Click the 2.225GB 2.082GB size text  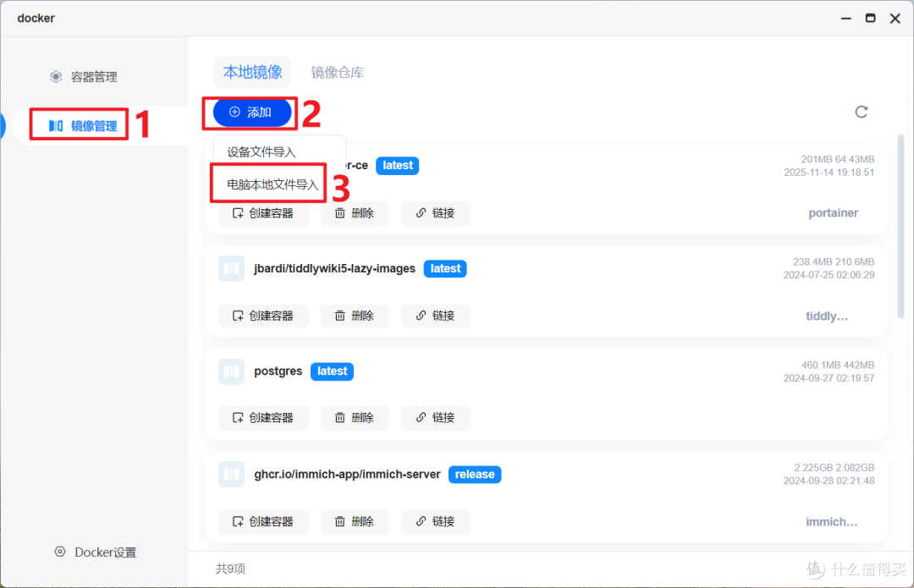[834, 467]
